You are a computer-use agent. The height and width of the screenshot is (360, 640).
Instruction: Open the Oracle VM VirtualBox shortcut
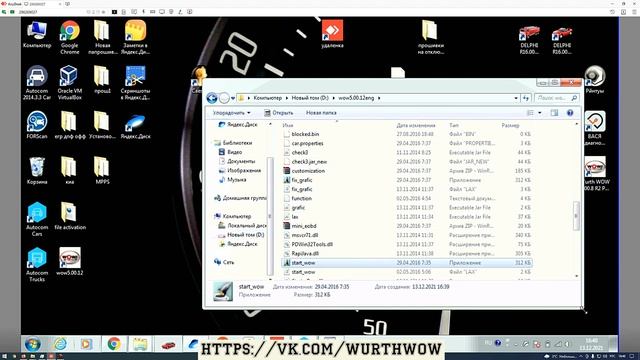[69, 82]
